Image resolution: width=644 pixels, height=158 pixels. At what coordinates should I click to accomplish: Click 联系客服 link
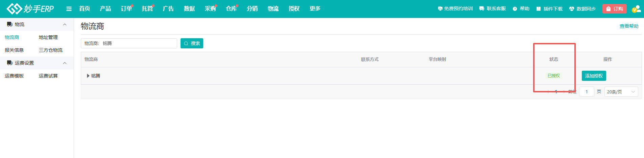click(x=493, y=9)
